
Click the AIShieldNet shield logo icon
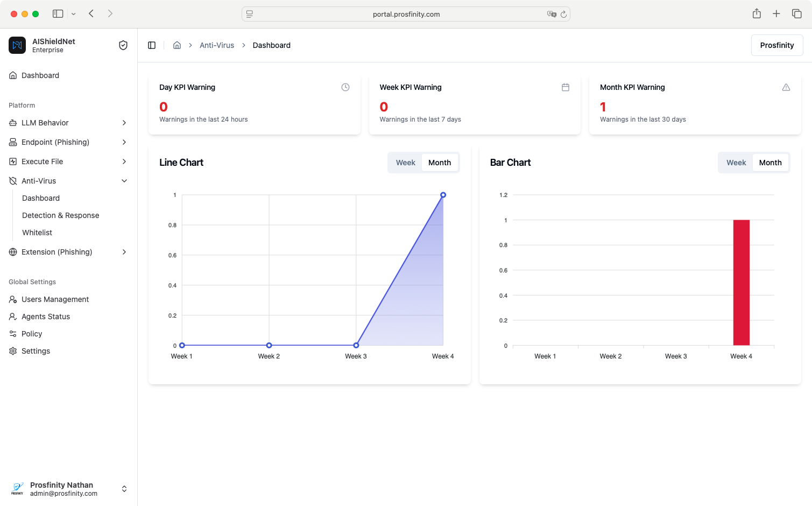[17, 45]
